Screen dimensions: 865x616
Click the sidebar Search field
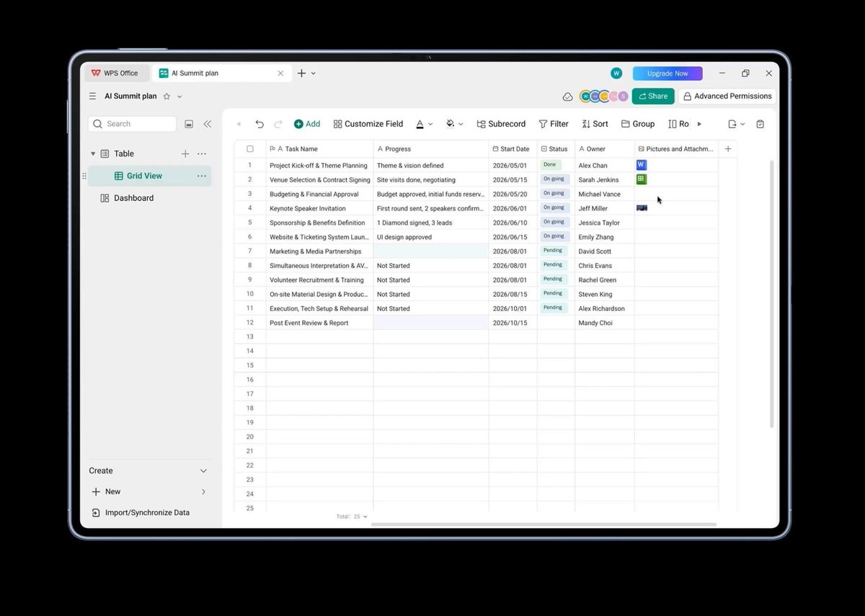(132, 124)
